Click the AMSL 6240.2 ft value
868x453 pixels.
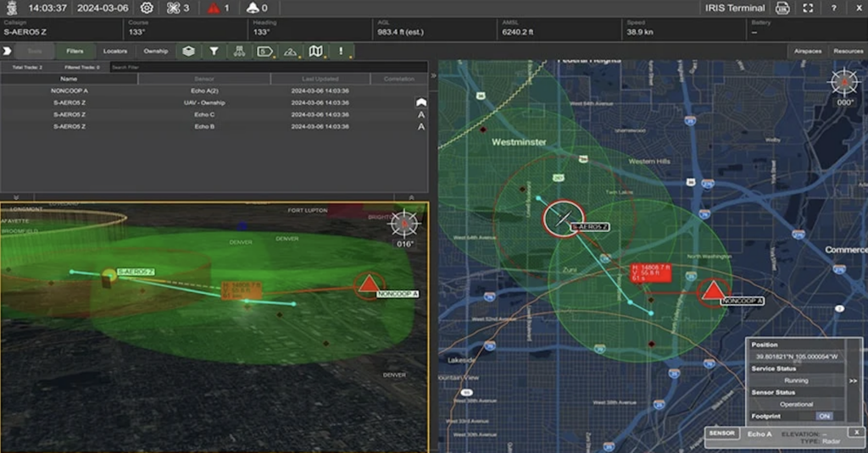click(518, 32)
